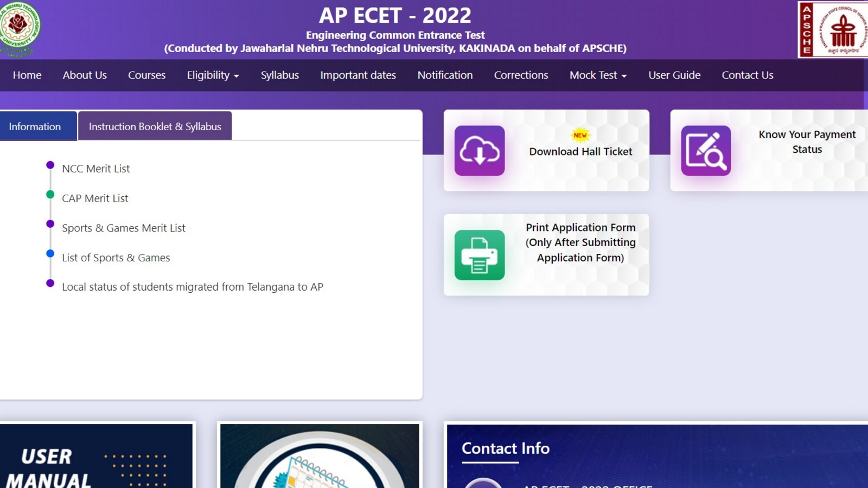The image size is (868, 488).
Task: Switch to the Information tab
Action: tap(38, 126)
